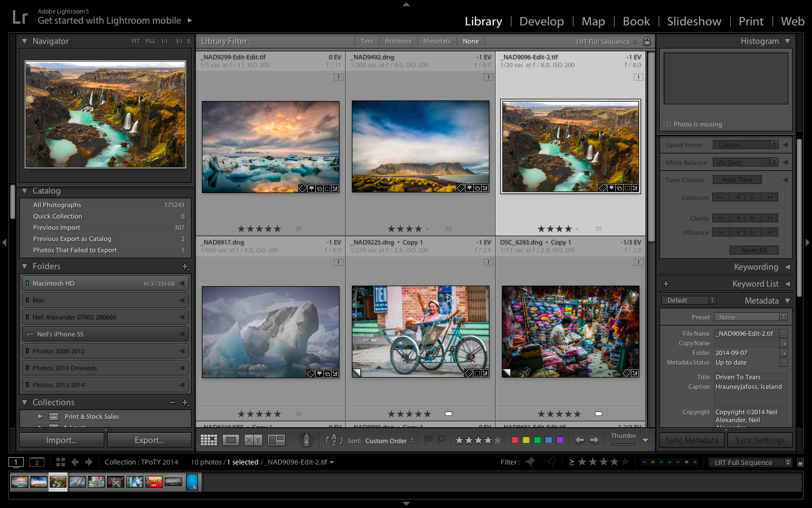Select next photo arrow in toolbar
The image size is (812, 508).
pyautogui.click(x=594, y=440)
